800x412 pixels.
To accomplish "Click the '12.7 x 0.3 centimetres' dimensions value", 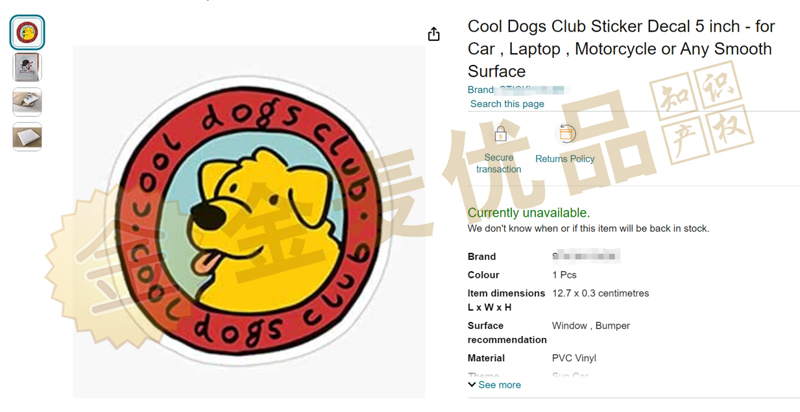I will pos(601,293).
